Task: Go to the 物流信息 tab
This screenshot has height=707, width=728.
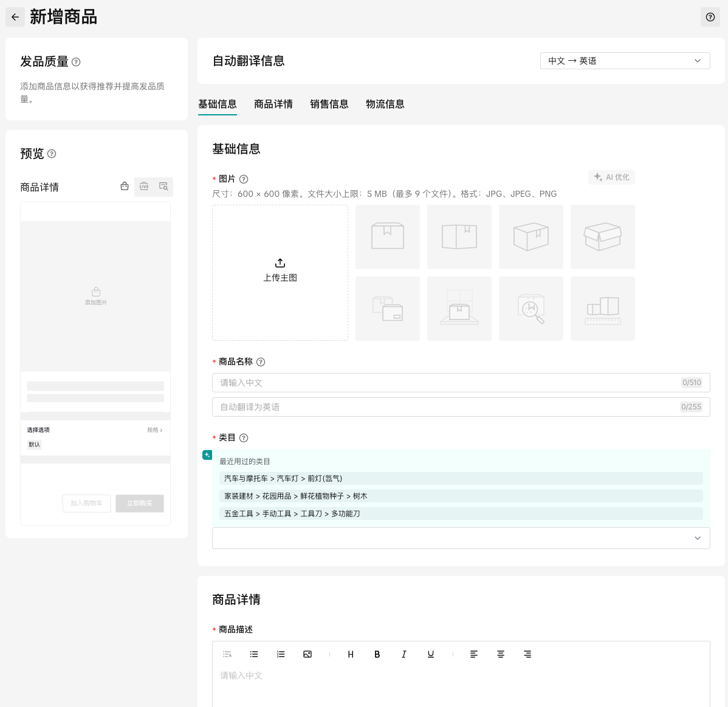Action: click(x=385, y=104)
